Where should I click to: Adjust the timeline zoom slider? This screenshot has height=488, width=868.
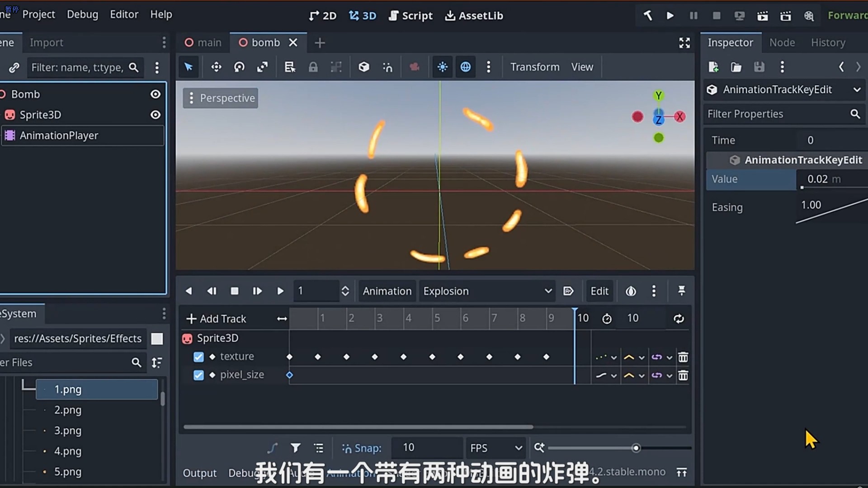636,448
